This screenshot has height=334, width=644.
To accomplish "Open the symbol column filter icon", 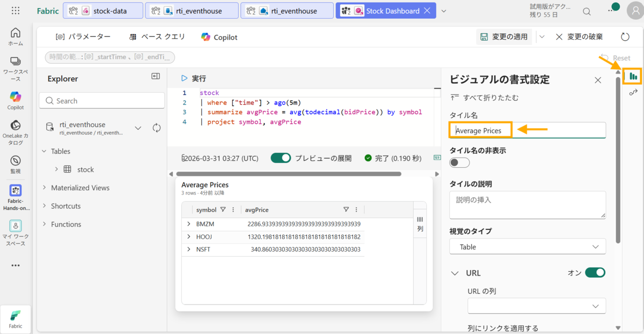I will 223,210.
